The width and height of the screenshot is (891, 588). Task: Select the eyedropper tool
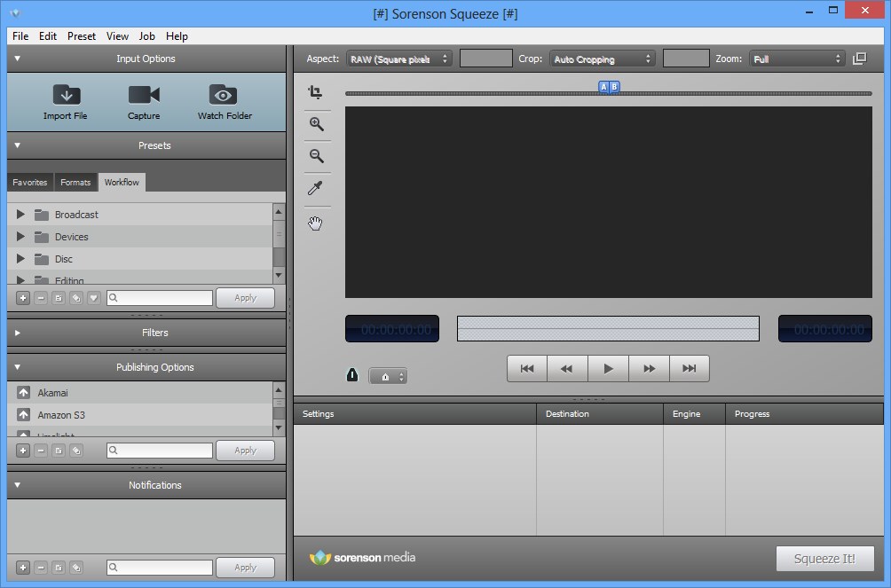pos(315,188)
